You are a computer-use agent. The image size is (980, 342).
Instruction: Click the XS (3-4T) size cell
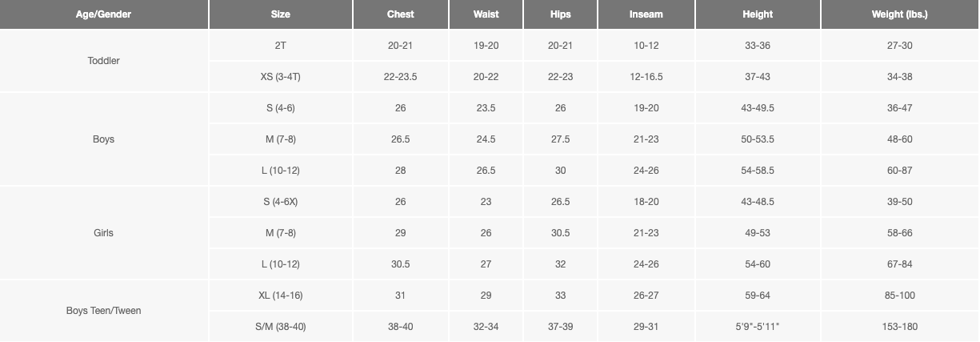[281, 77]
